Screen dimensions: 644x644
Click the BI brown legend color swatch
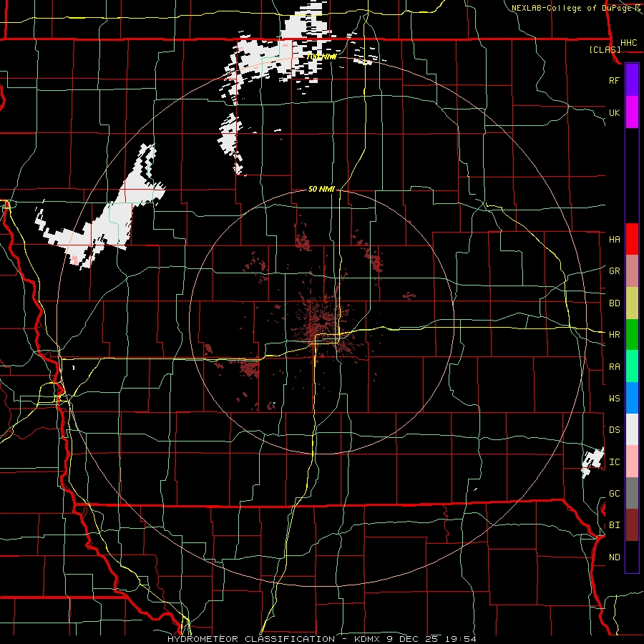tap(632, 525)
